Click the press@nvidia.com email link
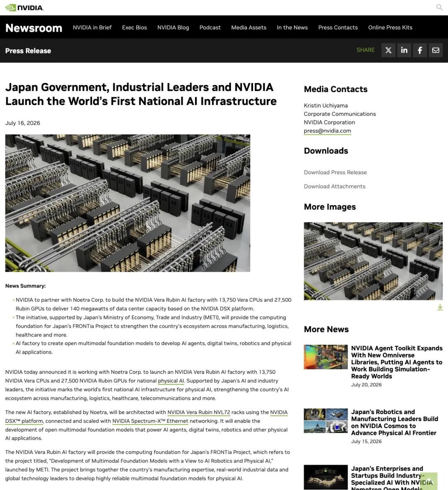Image resolution: width=448 pixels, height=490 pixels. tap(327, 131)
